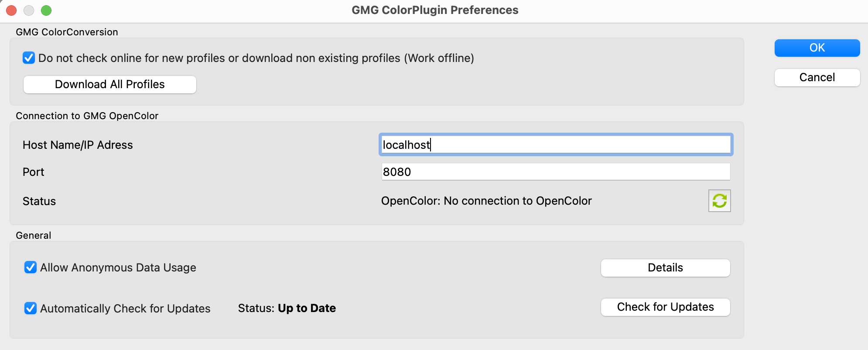Open anonymous data usage Details
The width and height of the screenshot is (868, 350).
point(665,268)
